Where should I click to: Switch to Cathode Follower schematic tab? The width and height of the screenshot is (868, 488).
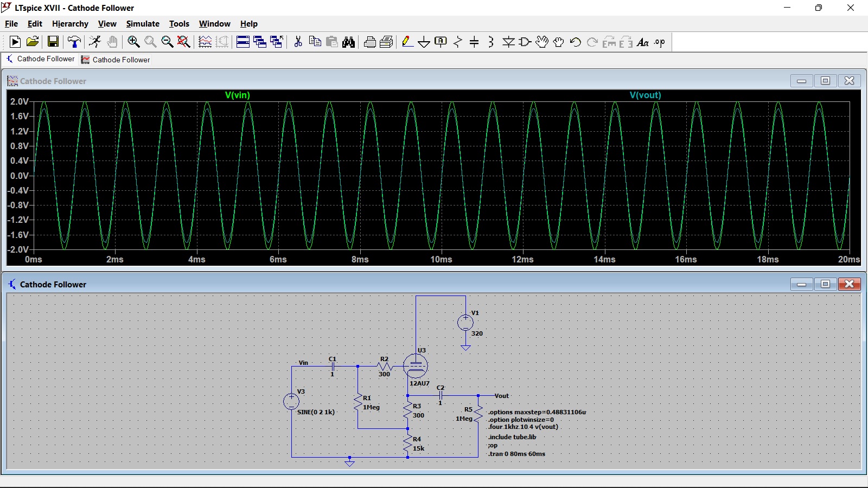click(41, 59)
